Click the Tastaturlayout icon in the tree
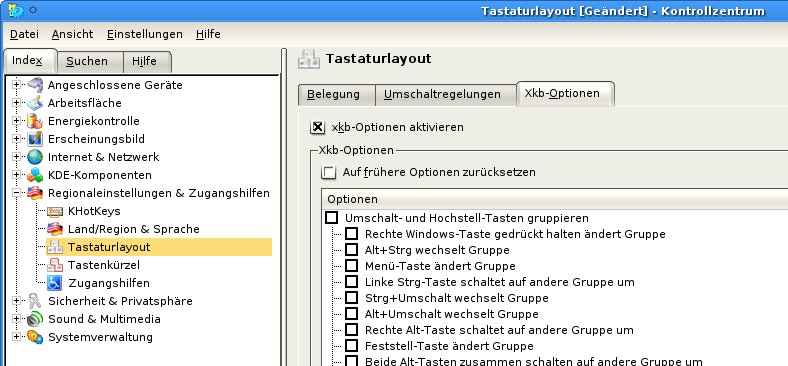Viewport: 788px width, 366px height. coord(55,247)
